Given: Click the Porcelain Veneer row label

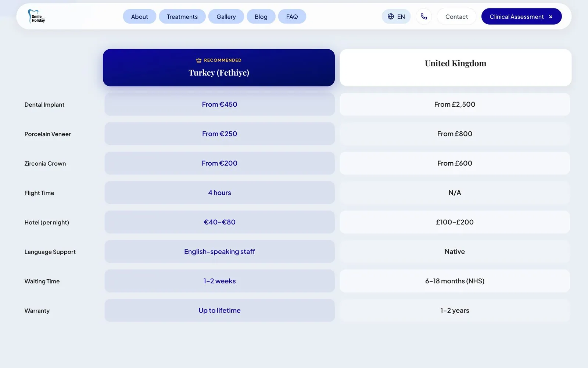Looking at the screenshot, I should (48, 134).
